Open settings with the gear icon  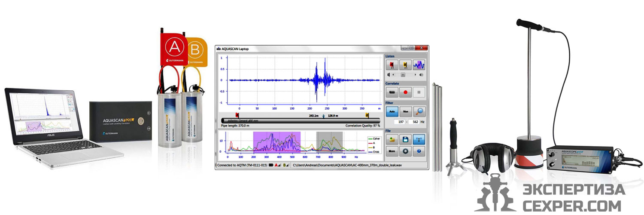405,151
